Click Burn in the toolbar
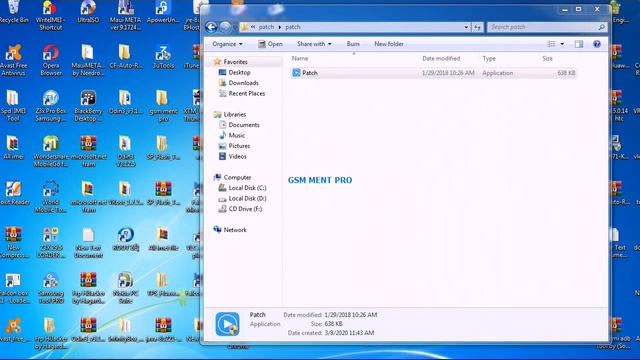Viewport: 640px width, 360px height. 353,44
